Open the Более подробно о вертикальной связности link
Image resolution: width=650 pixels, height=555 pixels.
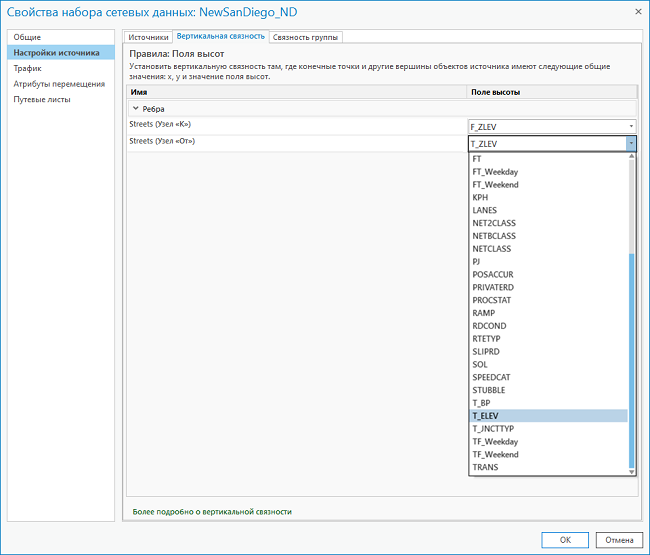212,511
